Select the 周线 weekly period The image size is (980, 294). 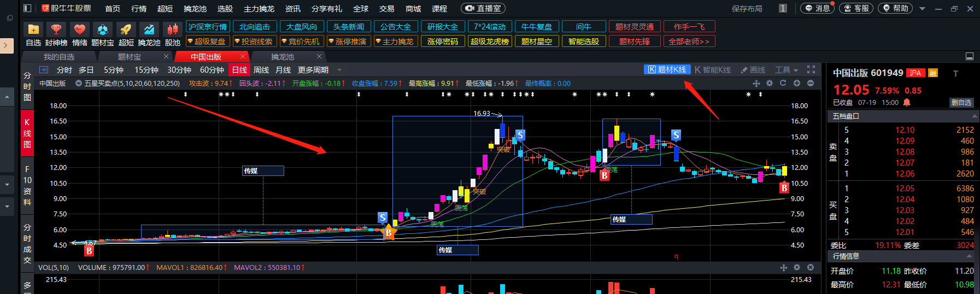pyautogui.click(x=261, y=69)
